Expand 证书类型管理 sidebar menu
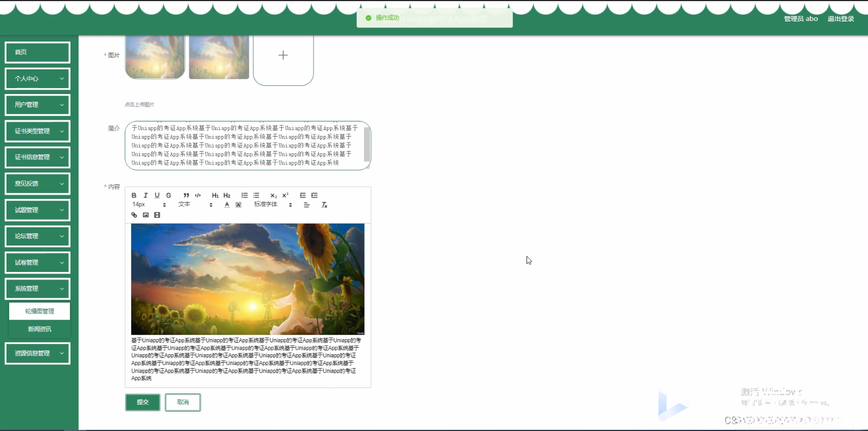Screen dimensions: 868x431 point(38,131)
